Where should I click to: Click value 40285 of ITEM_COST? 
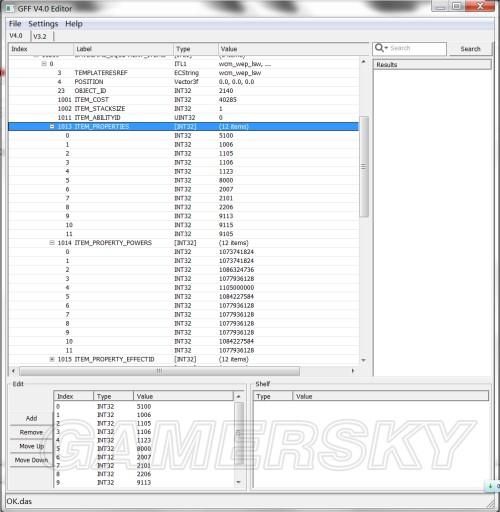[x=228, y=100]
